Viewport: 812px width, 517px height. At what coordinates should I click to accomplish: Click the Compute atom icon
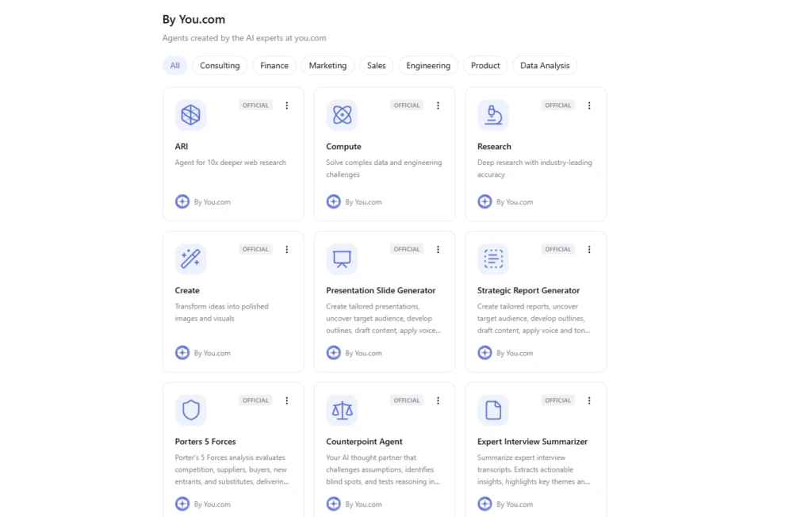point(342,115)
